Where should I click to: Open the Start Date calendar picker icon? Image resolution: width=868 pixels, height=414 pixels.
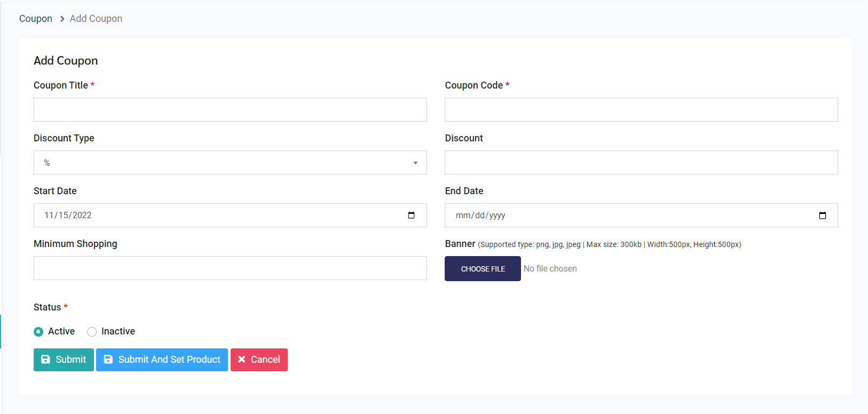[411, 216]
